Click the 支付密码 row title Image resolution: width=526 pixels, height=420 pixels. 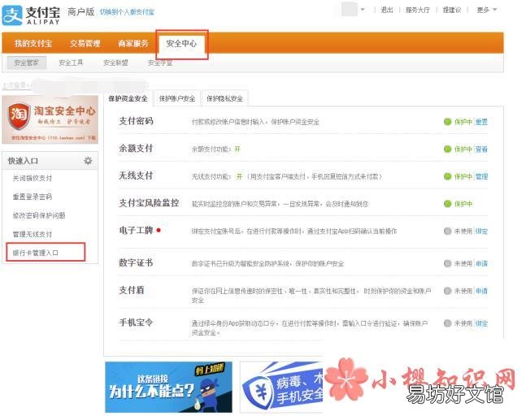click(x=136, y=121)
